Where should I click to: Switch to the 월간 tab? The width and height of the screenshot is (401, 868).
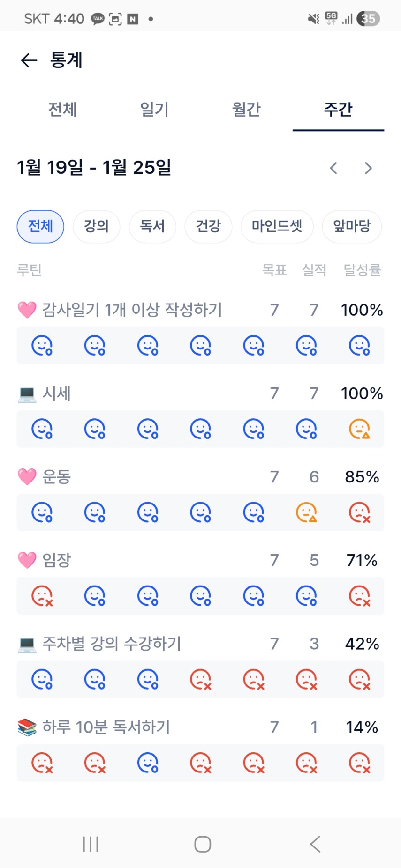[246, 110]
